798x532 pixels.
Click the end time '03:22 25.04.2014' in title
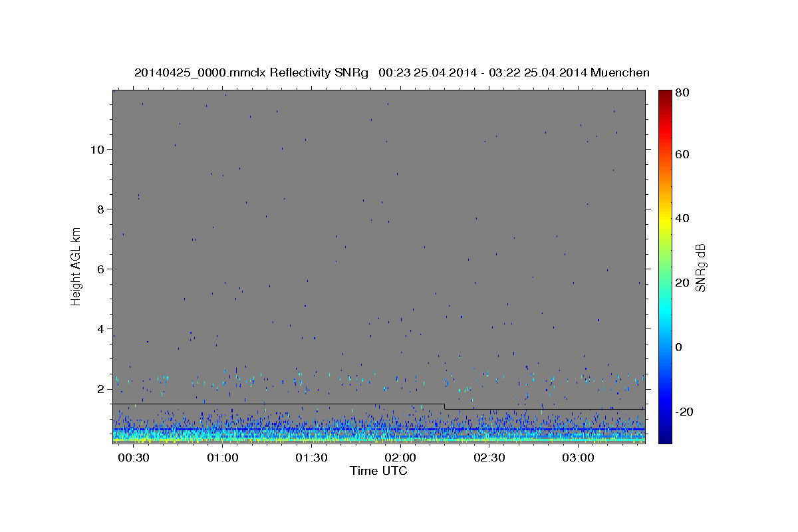537,72
